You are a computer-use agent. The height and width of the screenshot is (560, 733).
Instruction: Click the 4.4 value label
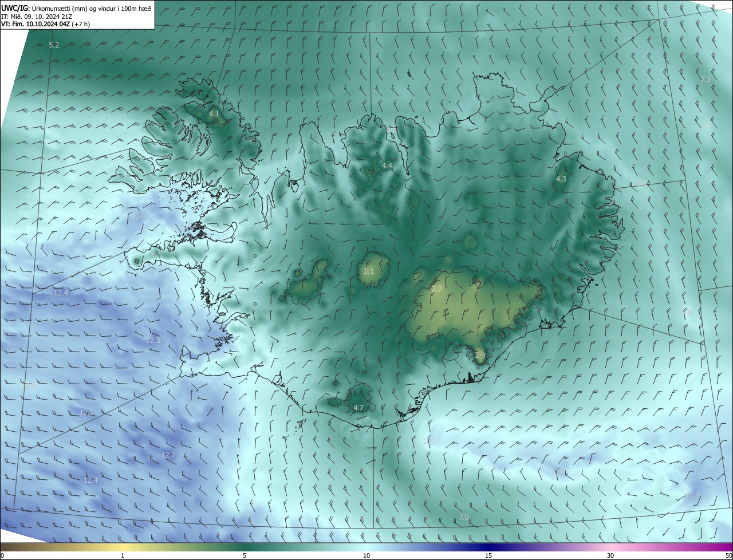[387, 165]
